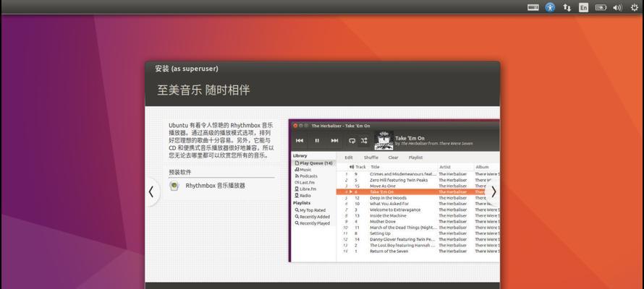The image size is (644, 289).
Task: Pause playback in Rhythmbox
Action: click(x=317, y=141)
